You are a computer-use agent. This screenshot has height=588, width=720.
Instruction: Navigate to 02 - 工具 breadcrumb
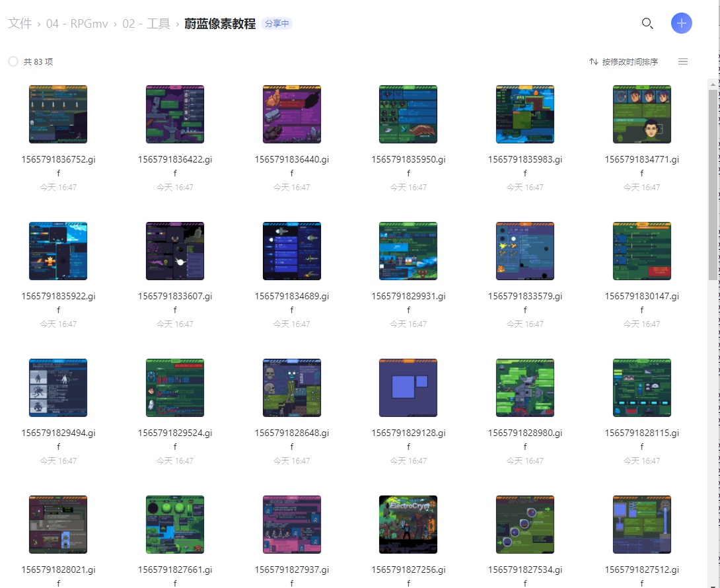[146, 23]
